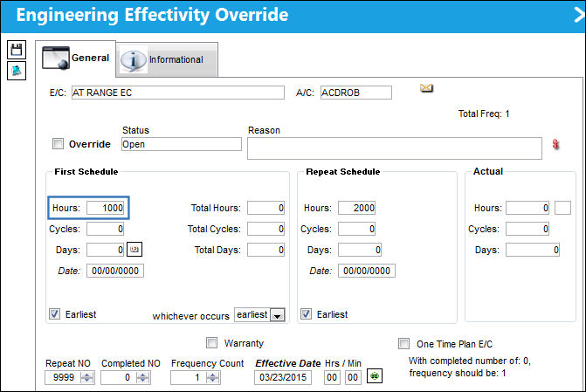The image size is (586, 392).
Task: Uncheck Earliest in Repeat Schedule
Action: point(306,314)
